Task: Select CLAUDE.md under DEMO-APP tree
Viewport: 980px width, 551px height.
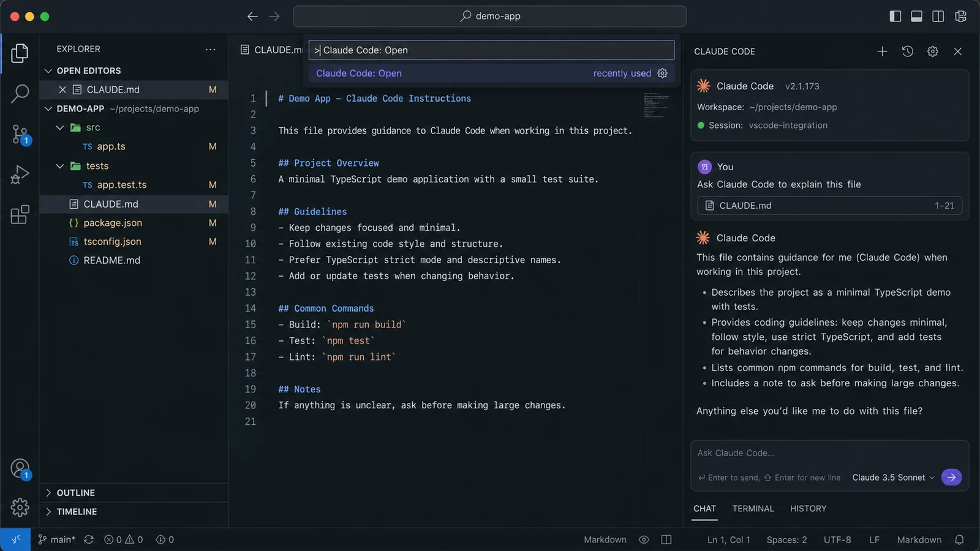Action: pos(134,204)
